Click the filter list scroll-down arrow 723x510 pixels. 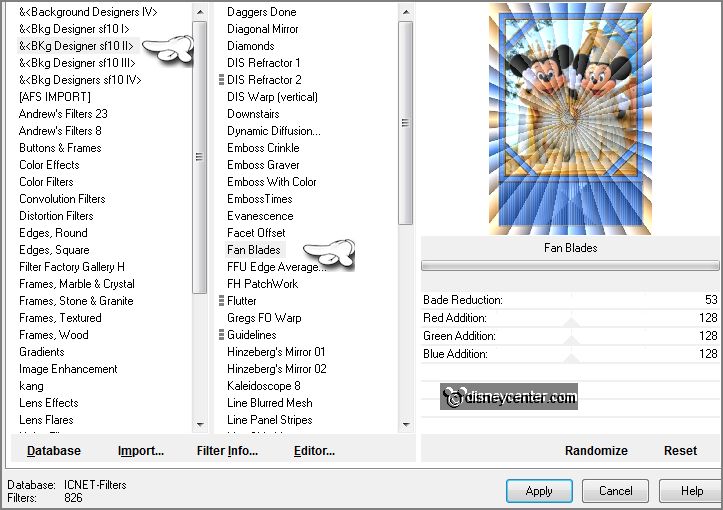tap(405, 424)
